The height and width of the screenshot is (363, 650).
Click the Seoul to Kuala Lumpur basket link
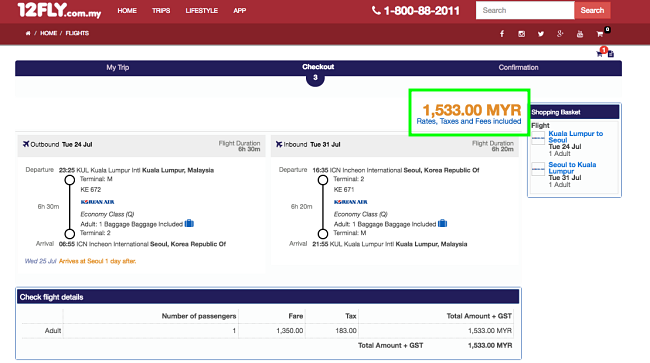pyautogui.click(x=572, y=168)
